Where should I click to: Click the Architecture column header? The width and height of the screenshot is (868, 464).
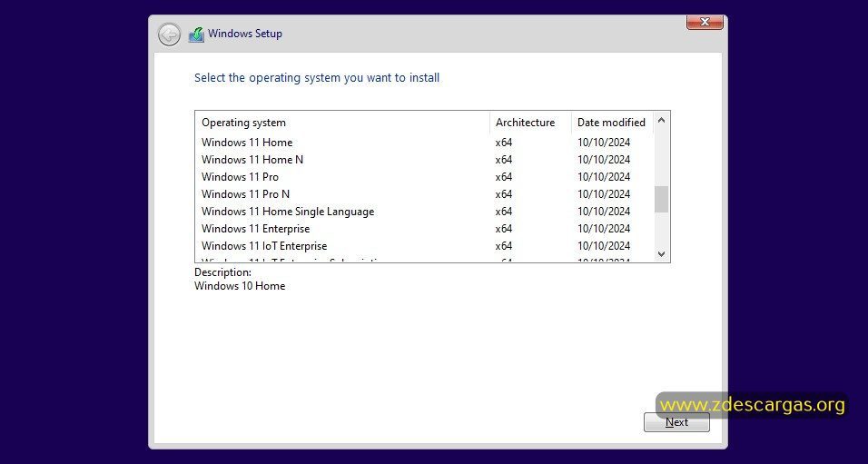531,123
